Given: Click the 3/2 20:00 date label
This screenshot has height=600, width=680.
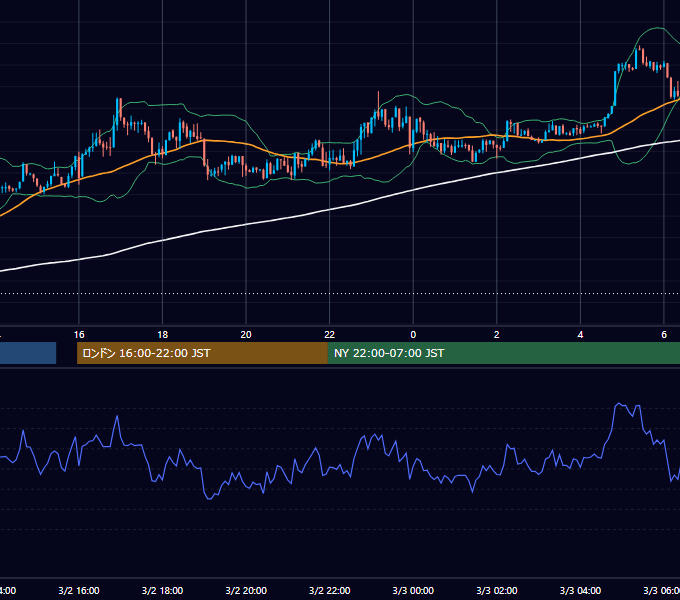Looking at the screenshot, I should point(246,590).
